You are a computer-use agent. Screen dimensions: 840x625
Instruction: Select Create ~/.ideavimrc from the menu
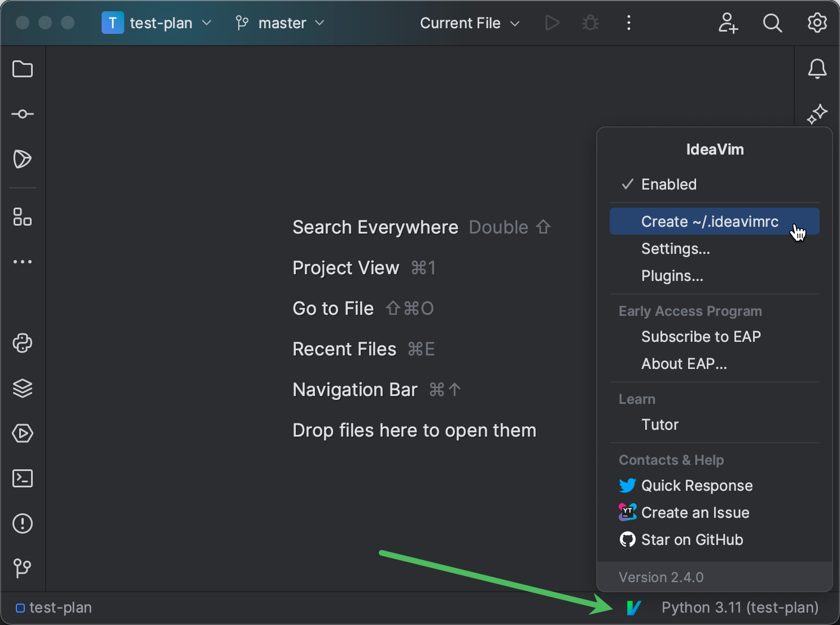(x=709, y=221)
